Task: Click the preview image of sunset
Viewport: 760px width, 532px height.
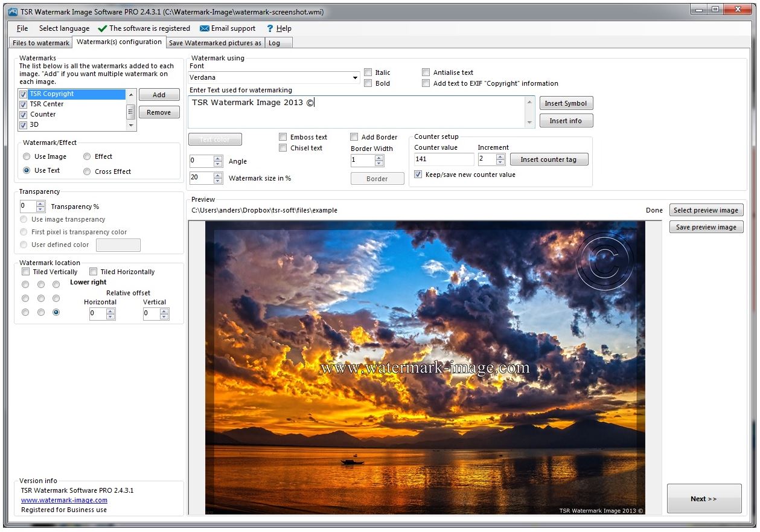Action: pos(425,367)
